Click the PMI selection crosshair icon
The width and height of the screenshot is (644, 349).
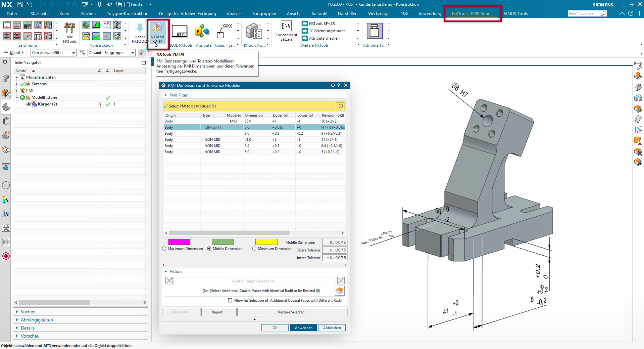341,106
